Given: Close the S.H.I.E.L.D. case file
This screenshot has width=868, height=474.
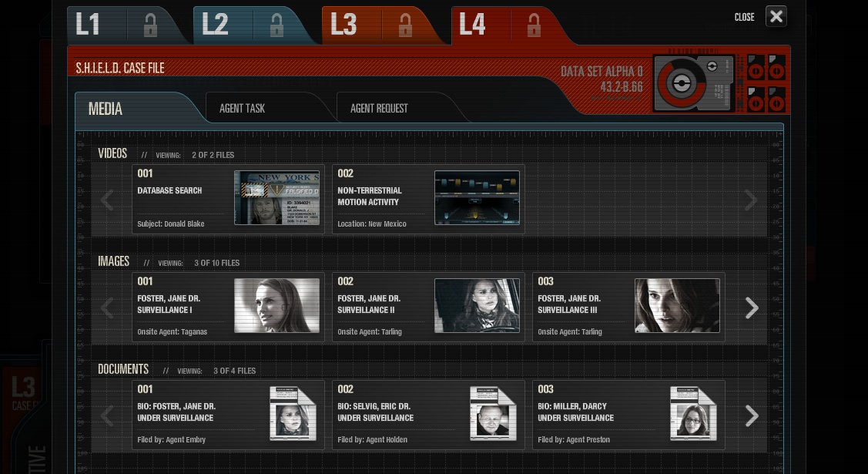Looking at the screenshot, I should (776, 16).
